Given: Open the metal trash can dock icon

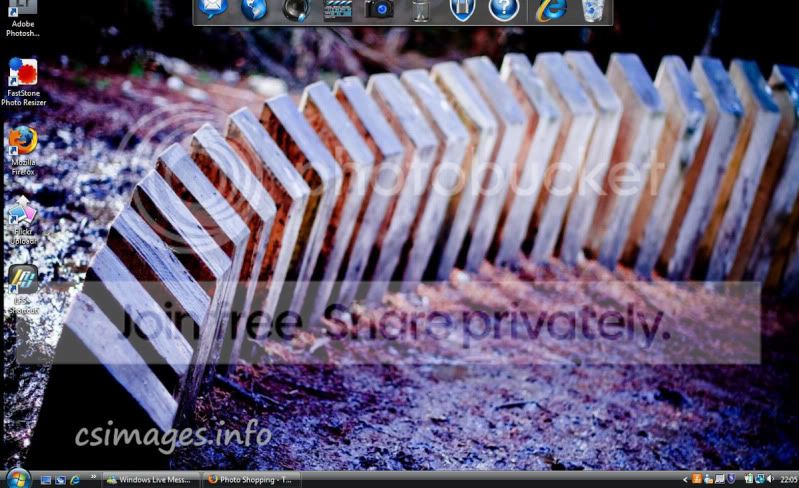Looking at the screenshot, I should 421,10.
